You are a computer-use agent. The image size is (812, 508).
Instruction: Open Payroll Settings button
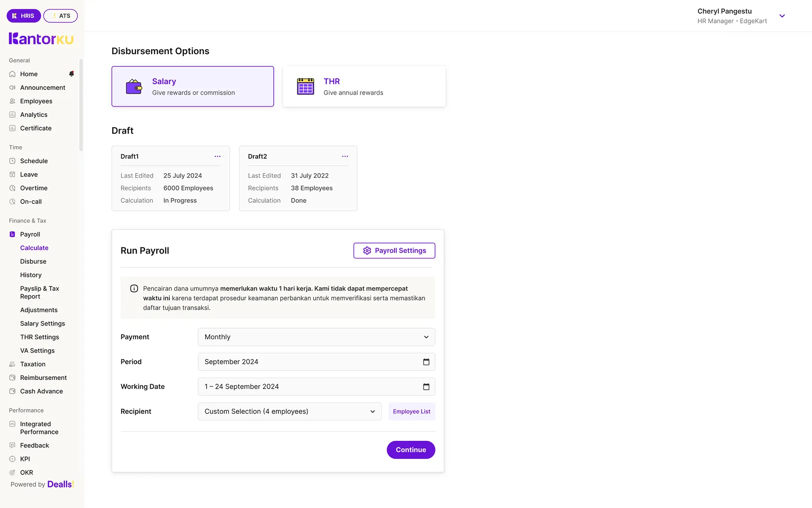(394, 250)
